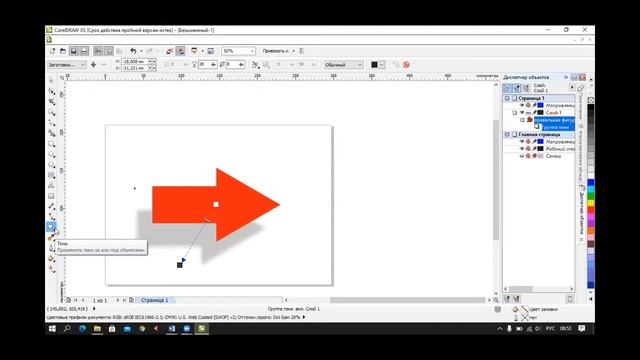The width and height of the screenshot is (640, 360).
Task: Toggle visibility eye of Слой 1
Action: coord(522,113)
